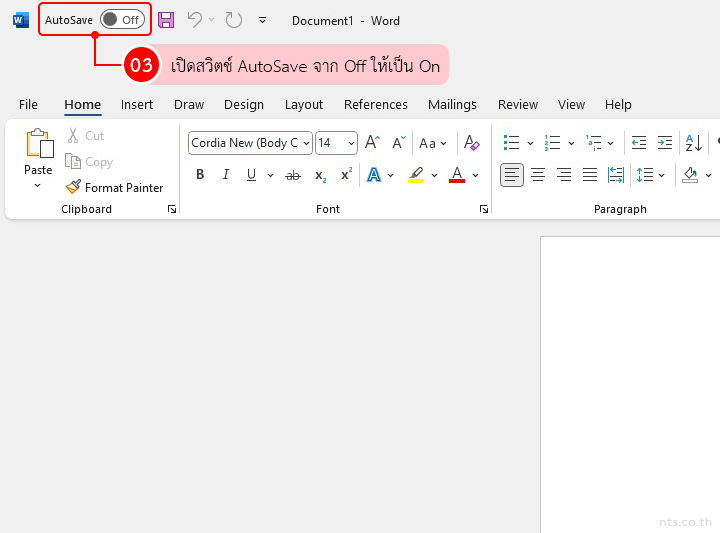The height and width of the screenshot is (533, 720).
Task: Turn on the AutoSave switch
Action: (121, 20)
